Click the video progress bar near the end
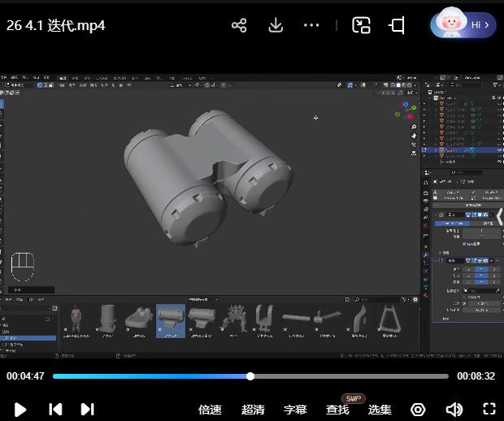This screenshot has height=421, width=504. coord(435,376)
